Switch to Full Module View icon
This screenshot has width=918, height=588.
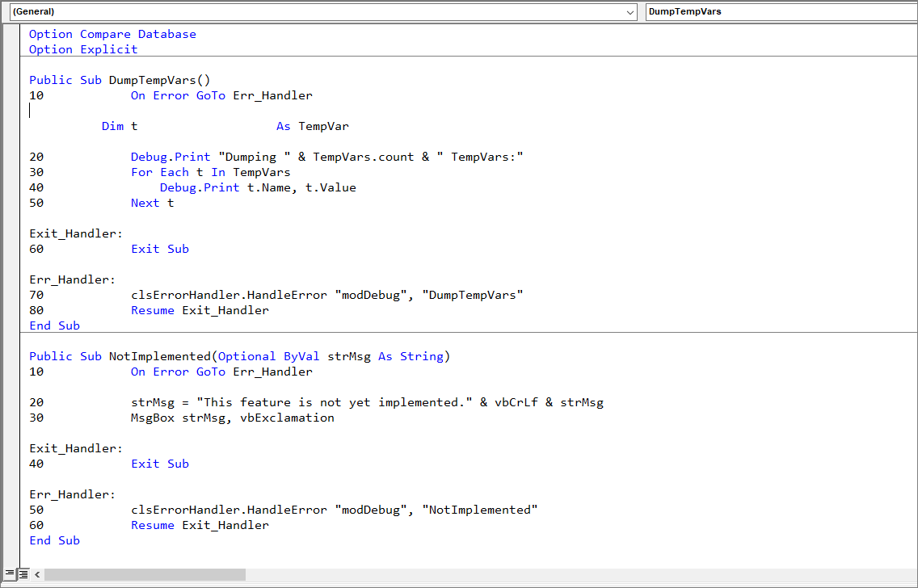coord(23,574)
